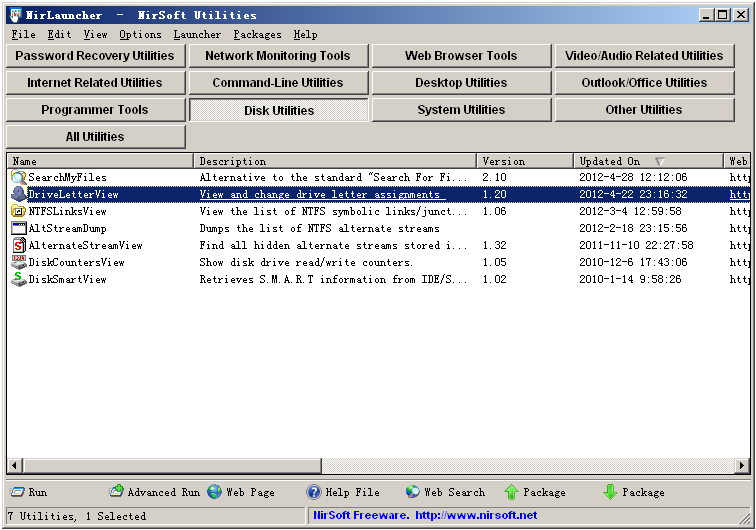756x530 pixels.
Task: Click 'Show disk drive read/write counters.' text
Action: coord(306,262)
